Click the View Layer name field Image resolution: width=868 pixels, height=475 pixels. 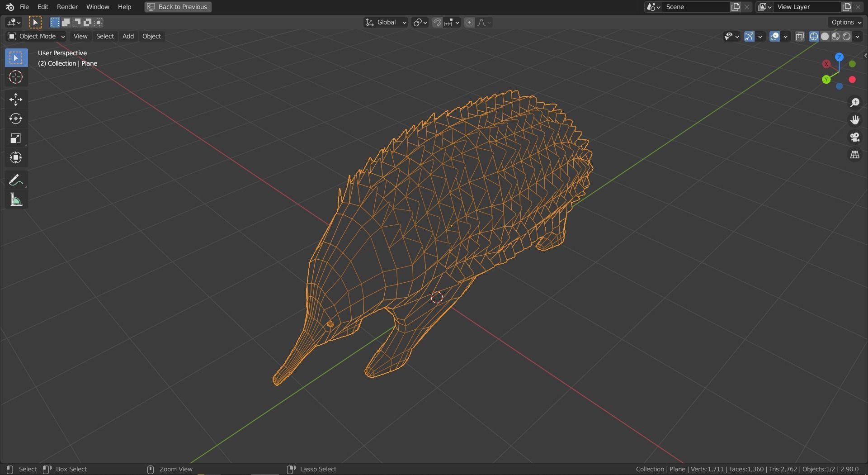coord(807,7)
